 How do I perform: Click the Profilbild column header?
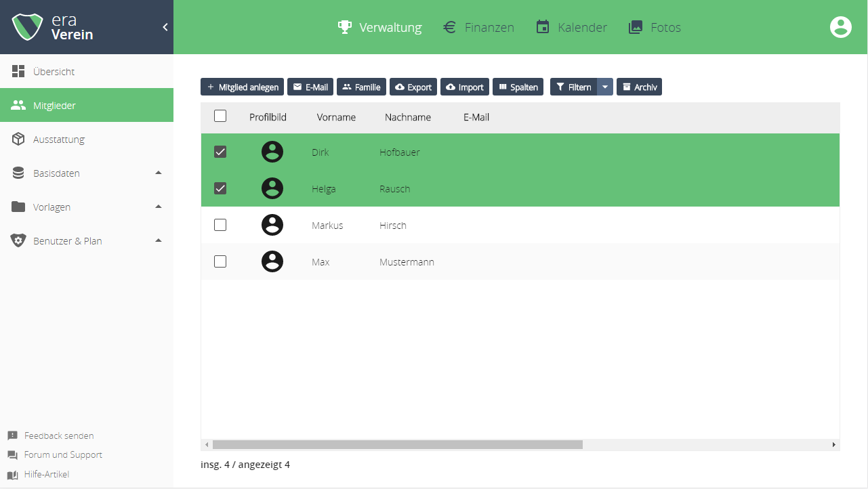(x=268, y=117)
